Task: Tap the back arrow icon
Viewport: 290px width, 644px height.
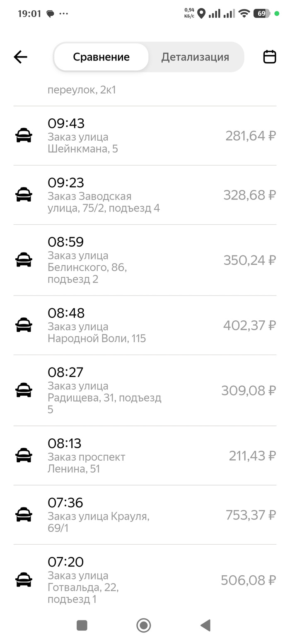Action: click(20, 57)
